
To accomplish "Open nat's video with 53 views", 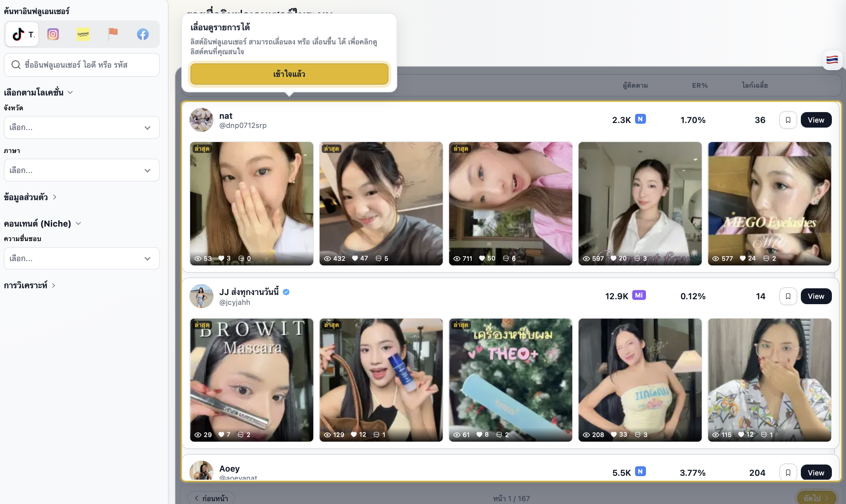I will [252, 204].
